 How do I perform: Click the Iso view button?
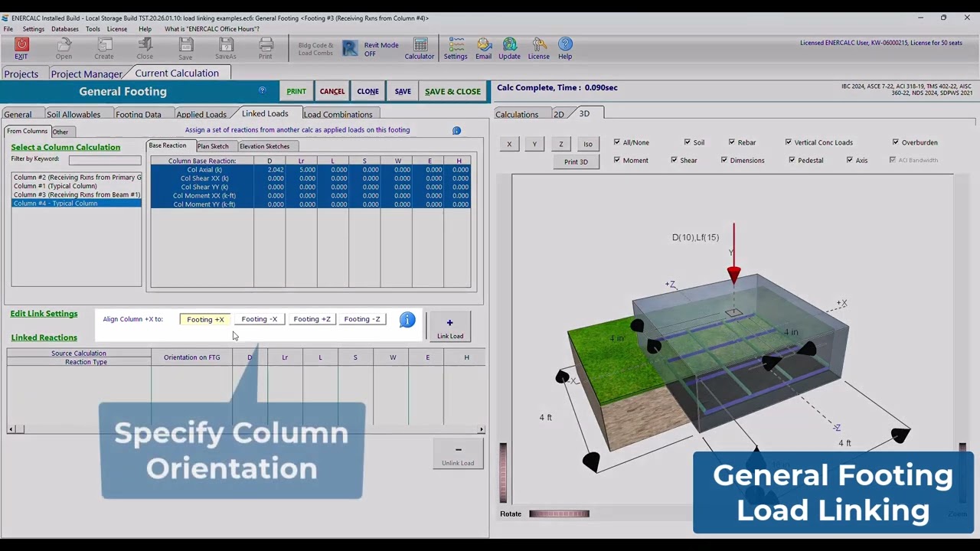(588, 144)
